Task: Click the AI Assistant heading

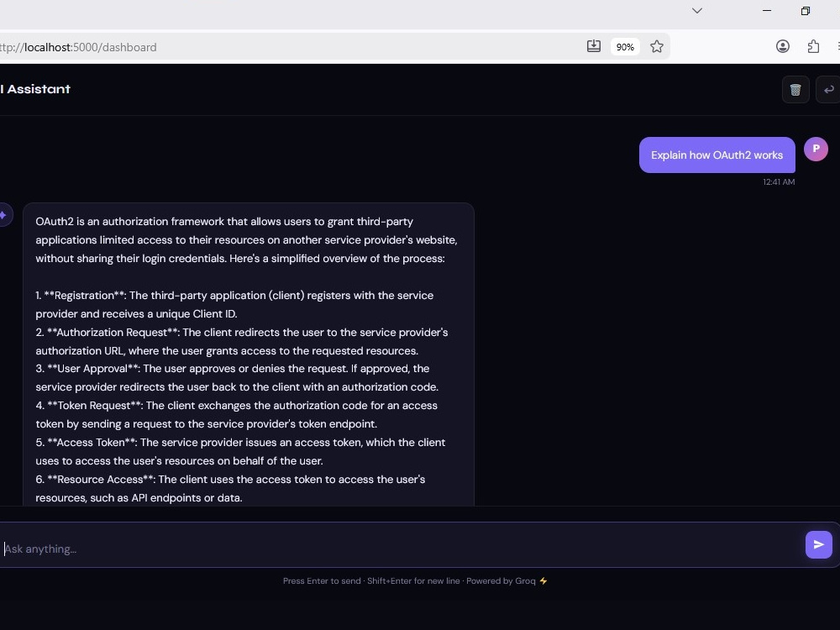Action: [36, 89]
